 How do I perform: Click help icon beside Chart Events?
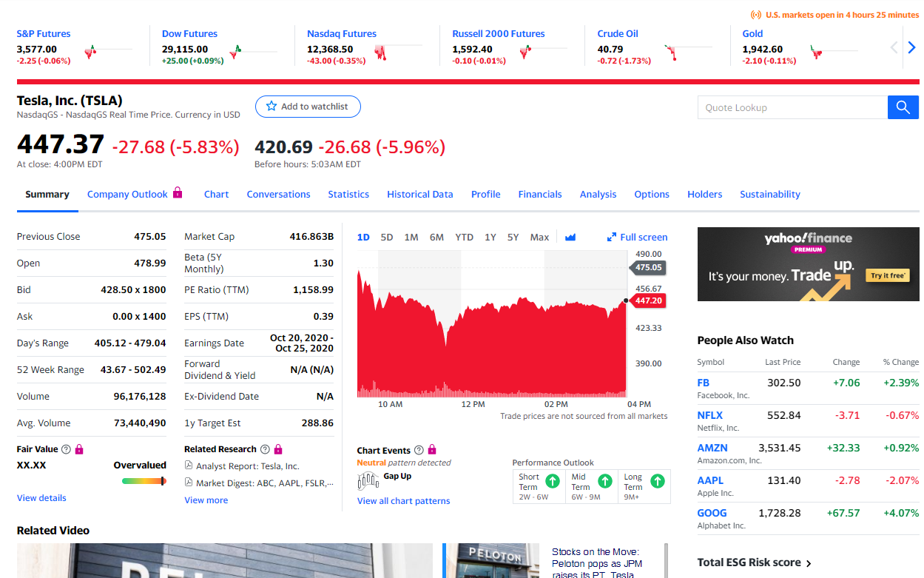point(419,450)
